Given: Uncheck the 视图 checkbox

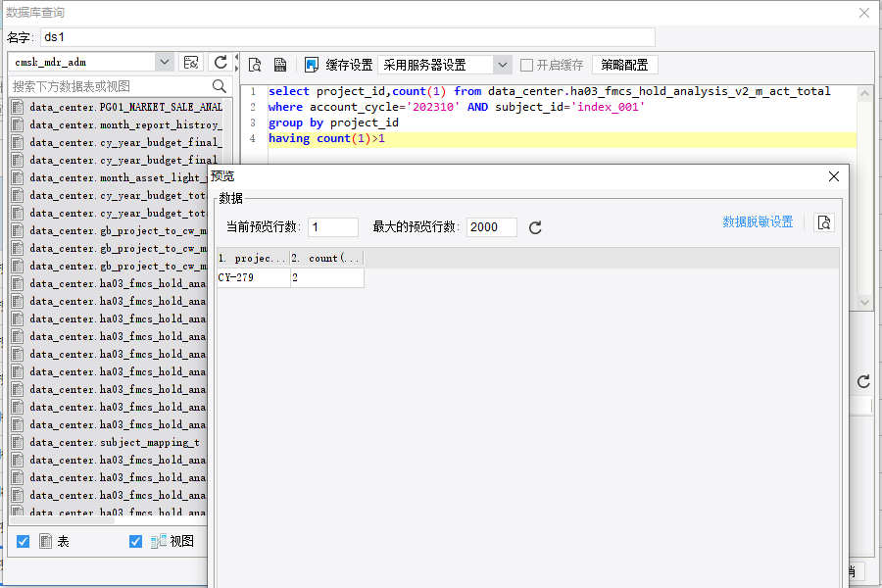Looking at the screenshot, I should coord(135,541).
